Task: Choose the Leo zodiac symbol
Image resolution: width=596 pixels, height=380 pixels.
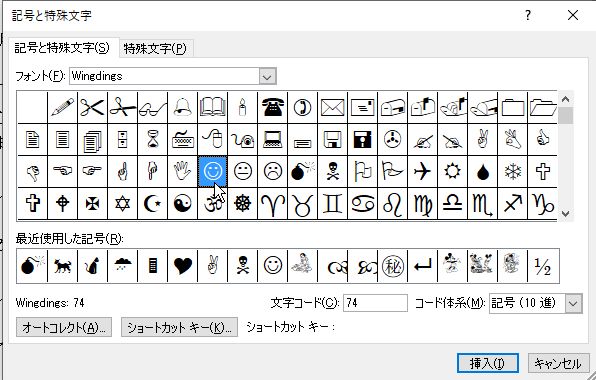Action: [392, 204]
